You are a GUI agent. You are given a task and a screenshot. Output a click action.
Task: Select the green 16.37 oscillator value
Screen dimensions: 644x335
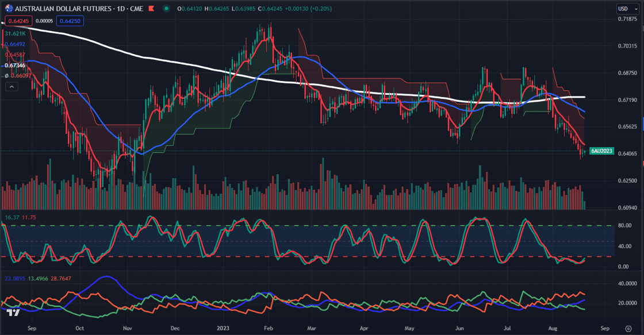[12, 218]
